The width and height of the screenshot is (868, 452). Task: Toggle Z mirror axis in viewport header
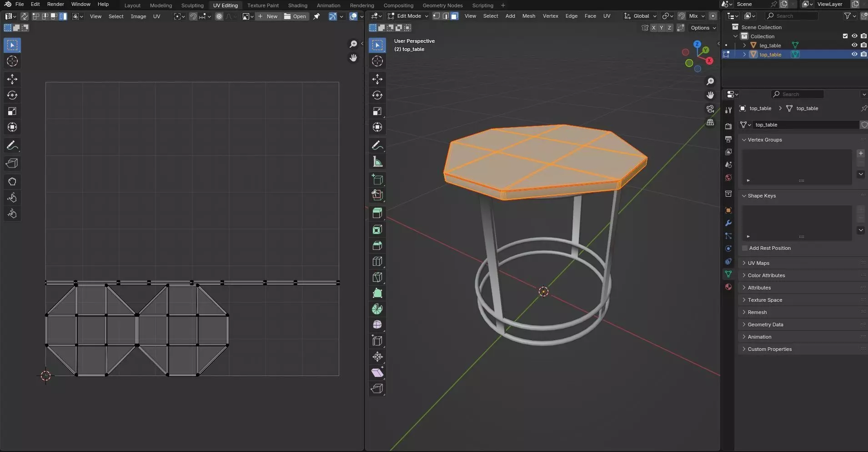[669, 28]
